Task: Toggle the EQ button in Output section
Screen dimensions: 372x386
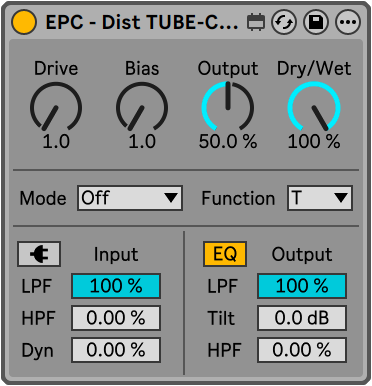Action: point(225,254)
